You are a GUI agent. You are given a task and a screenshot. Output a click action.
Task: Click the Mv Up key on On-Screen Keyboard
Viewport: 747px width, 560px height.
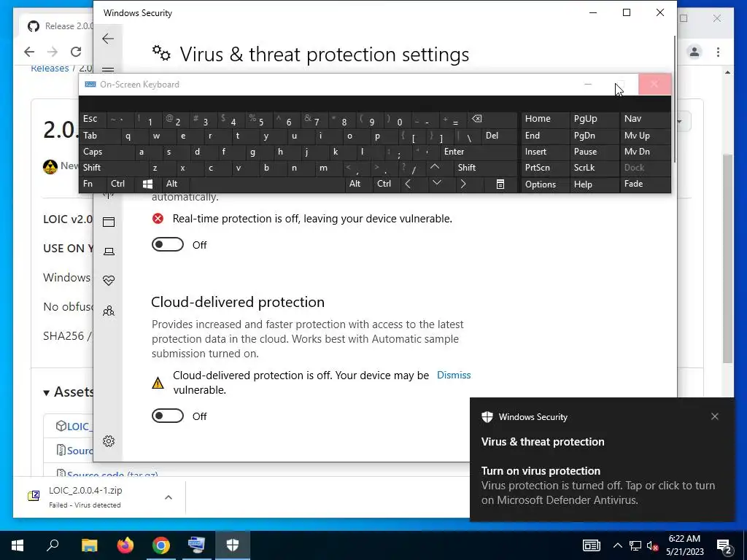tap(646, 136)
